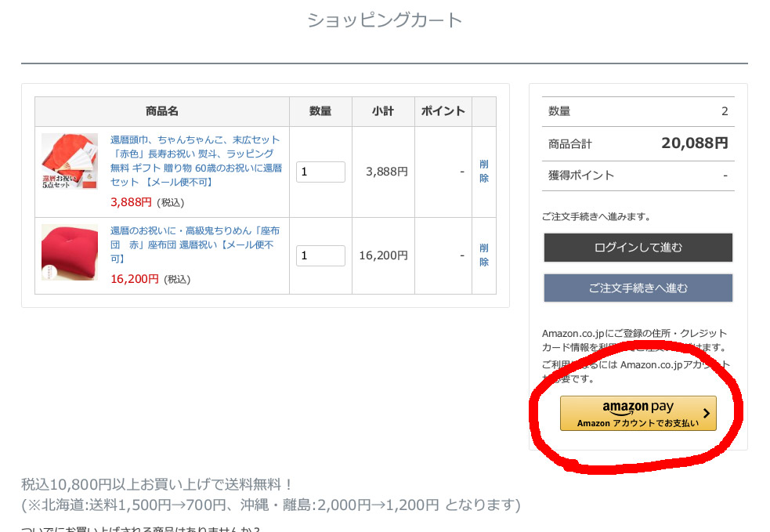Image resolution: width=770 pixels, height=532 pixels.
Task: Click the 数量 table column header
Action: tap(320, 111)
